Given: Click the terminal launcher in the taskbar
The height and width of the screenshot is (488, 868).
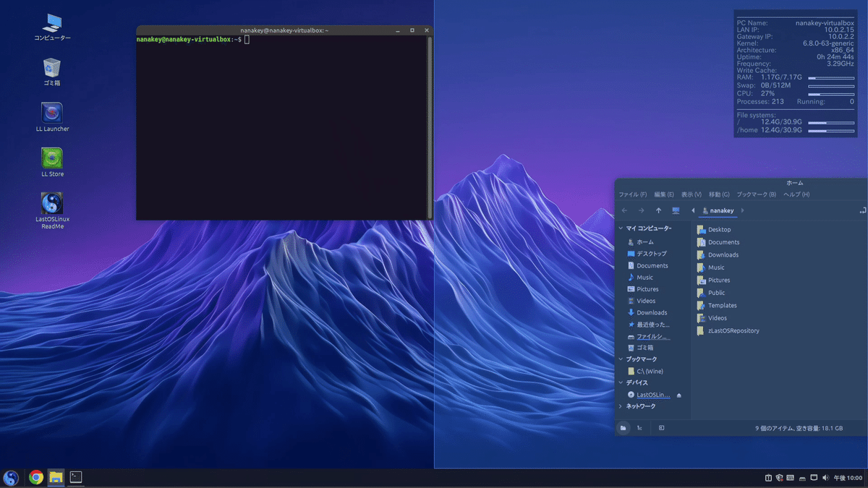Looking at the screenshot, I should coord(75,477).
